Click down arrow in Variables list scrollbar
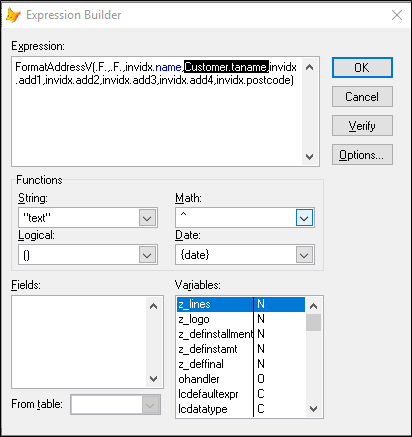 click(313, 408)
